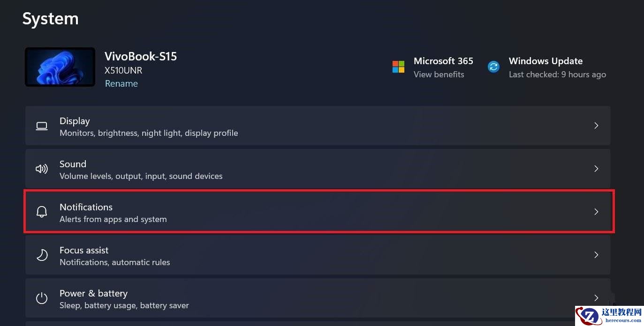Open View benefits under Microsoft 365
This screenshot has height=326, width=644.
click(x=439, y=74)
